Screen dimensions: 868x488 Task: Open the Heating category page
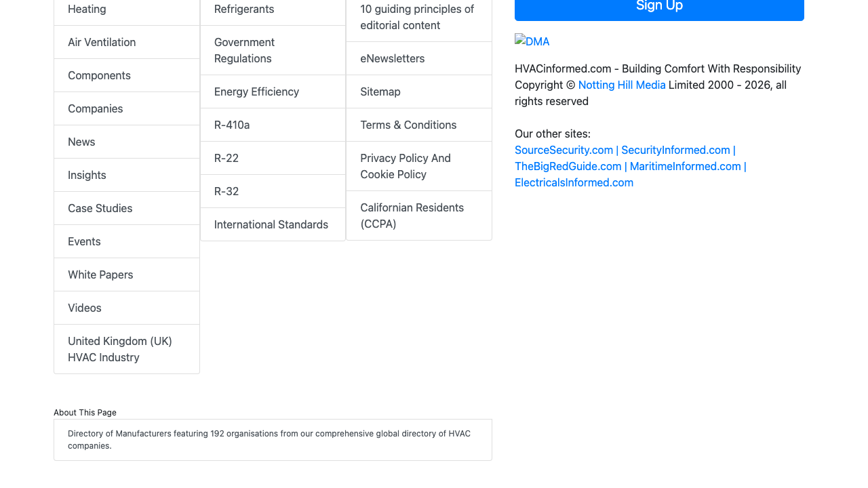(87, 8)
